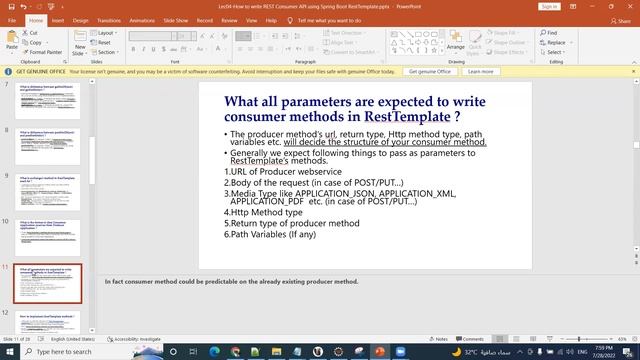Toggle italic formatting

click(143, 49)
